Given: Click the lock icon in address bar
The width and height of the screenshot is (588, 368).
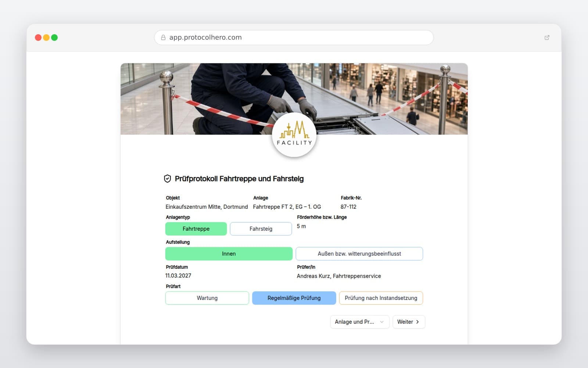Looking at the screenshot, I should click(163, 38).
